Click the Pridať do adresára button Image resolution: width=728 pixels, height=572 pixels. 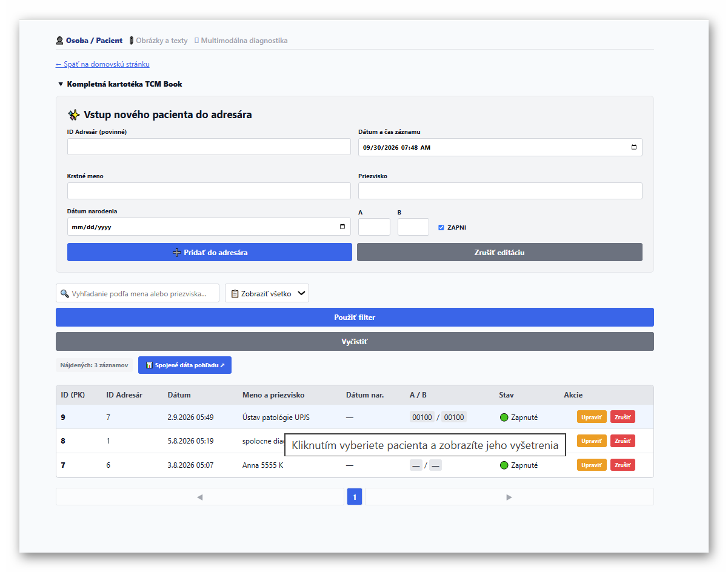point(210,252)
